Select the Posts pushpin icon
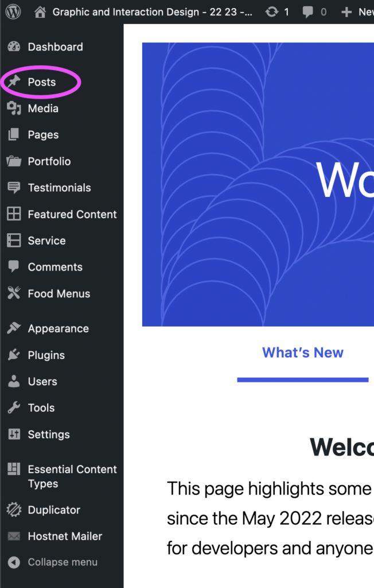The image size is (374, 588). 14,82
